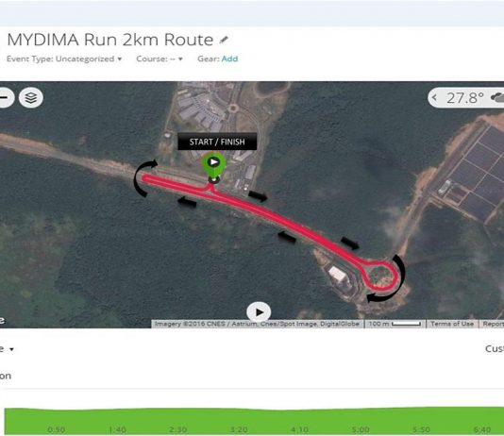
Task: Click the 5:00 mark on the chart
Action: coord(361,429)
